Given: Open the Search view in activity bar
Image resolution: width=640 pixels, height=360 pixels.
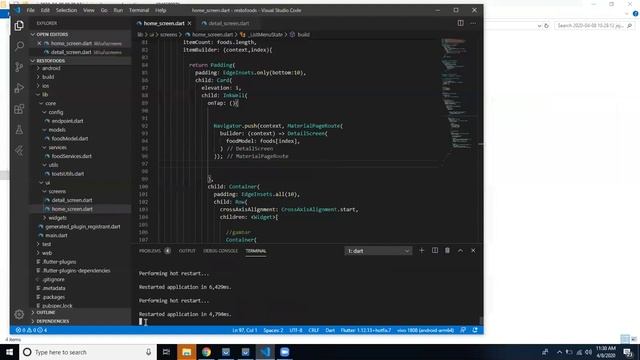Looking at the screenshot, I should click(19, 46).
